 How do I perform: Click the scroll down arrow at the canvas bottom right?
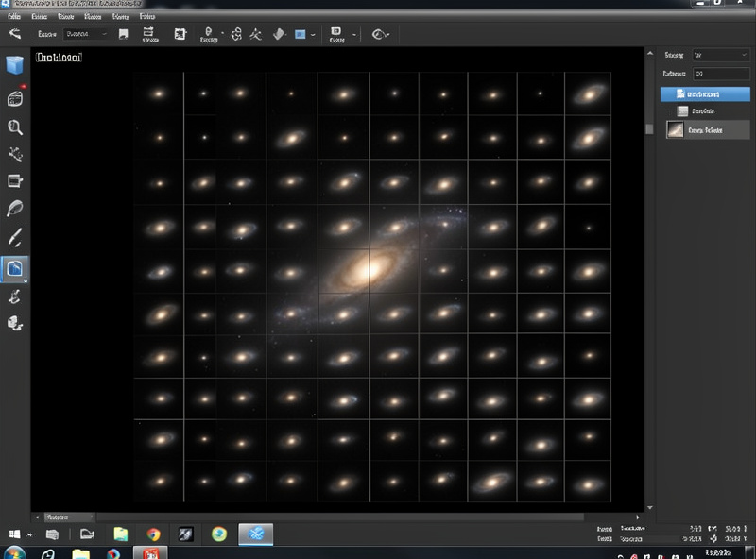point(650,507)
